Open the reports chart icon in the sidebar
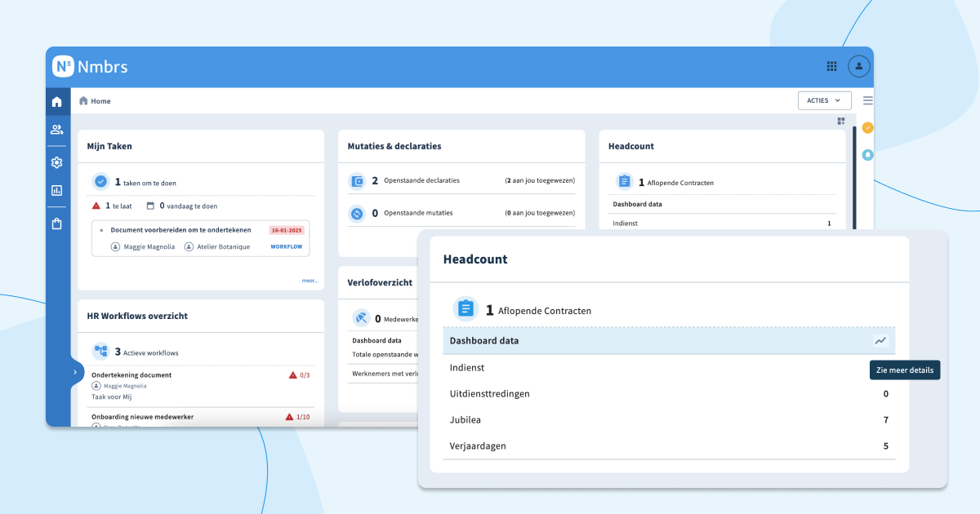 [56, 190]
